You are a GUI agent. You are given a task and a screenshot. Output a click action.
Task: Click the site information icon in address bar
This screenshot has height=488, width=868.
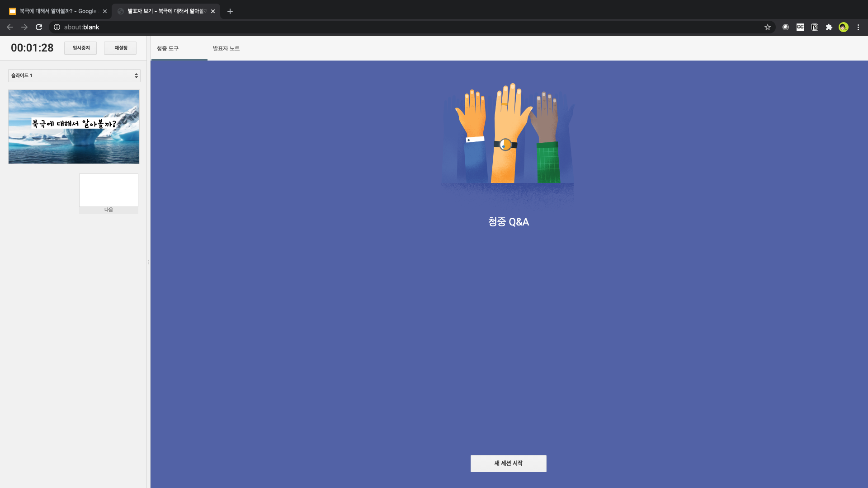57,27
